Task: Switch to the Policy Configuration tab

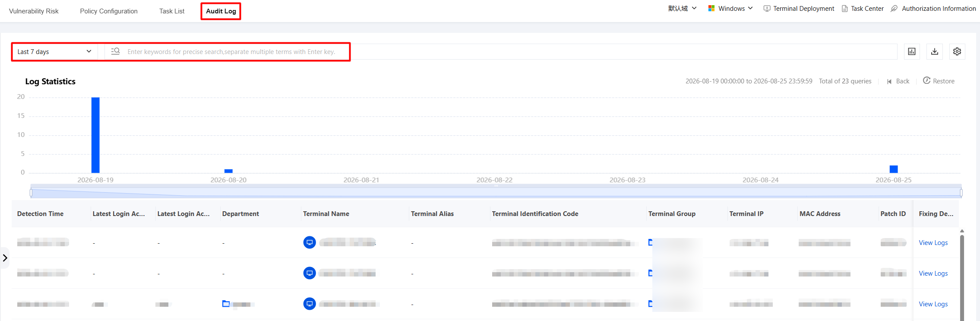Action: pyautogui.click(x=109, y=11)
